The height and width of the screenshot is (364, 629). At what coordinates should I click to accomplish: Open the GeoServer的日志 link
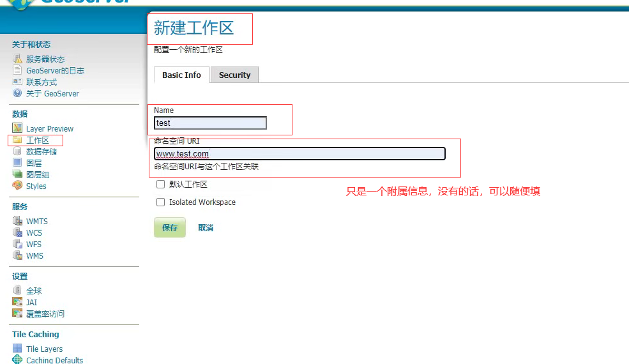56,71
